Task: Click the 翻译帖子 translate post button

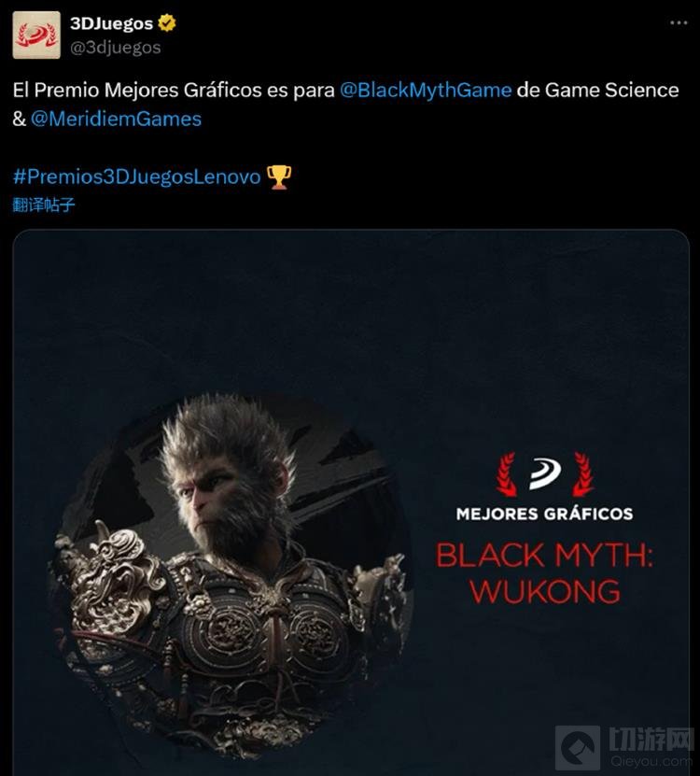Action: (x=44, y=205)
